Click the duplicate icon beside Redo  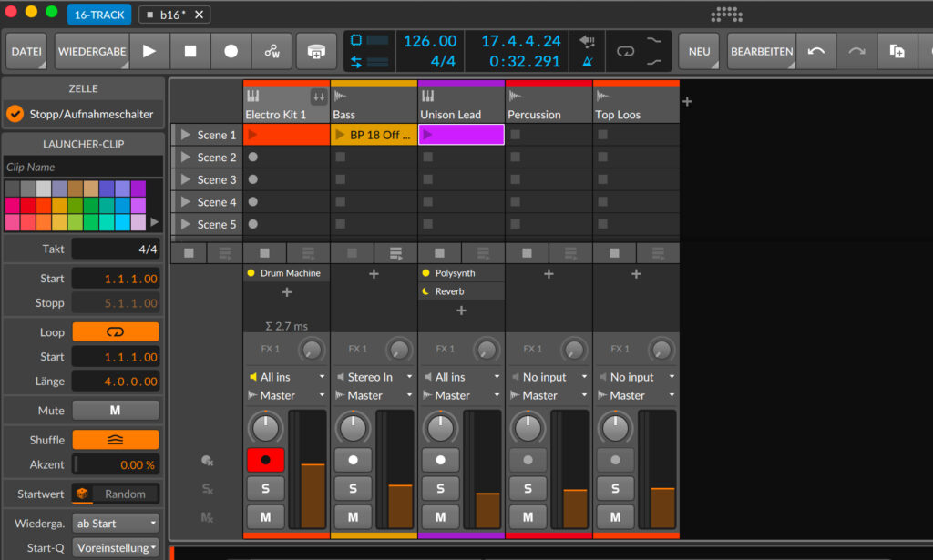897,51
